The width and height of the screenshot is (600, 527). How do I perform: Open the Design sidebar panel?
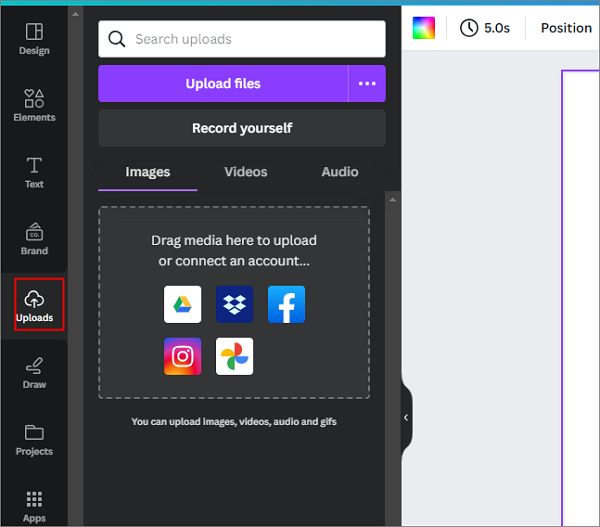click(x=34, y=39)
